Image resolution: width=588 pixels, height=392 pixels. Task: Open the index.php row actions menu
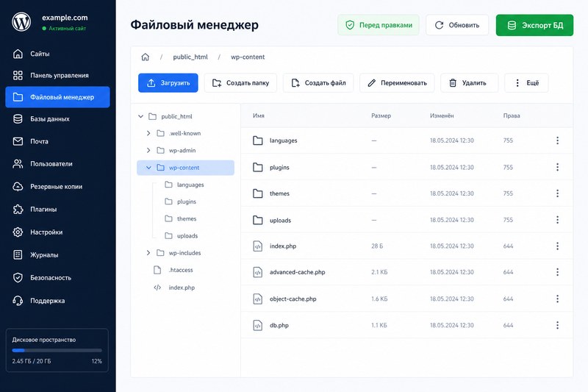click(557, 246)
